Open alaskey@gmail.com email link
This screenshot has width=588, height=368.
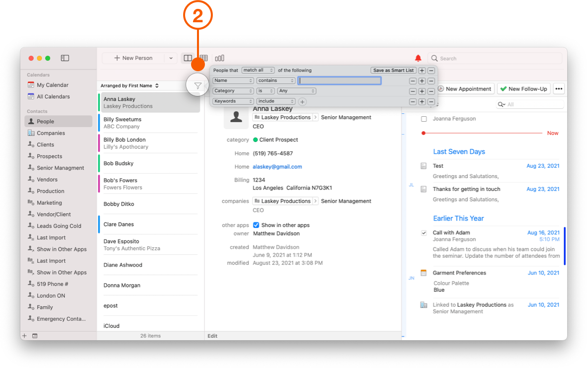pyautogui.click(x=277, y=166)
